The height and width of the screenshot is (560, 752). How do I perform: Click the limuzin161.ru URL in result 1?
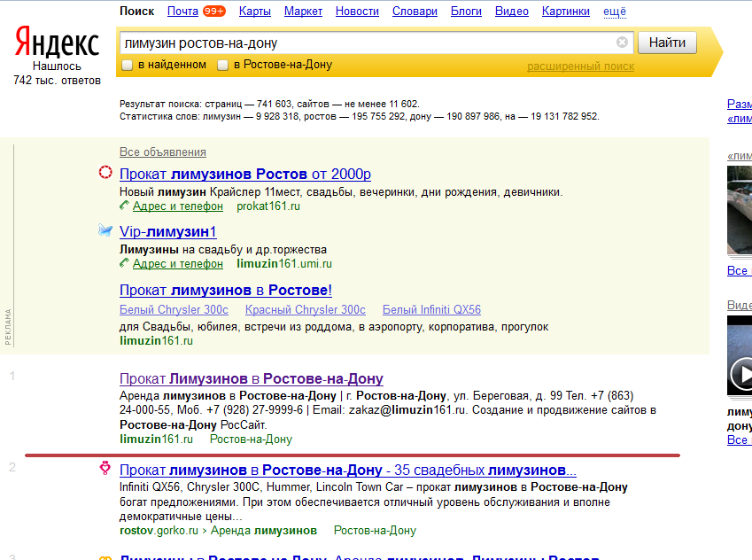[x=156, y=439]
